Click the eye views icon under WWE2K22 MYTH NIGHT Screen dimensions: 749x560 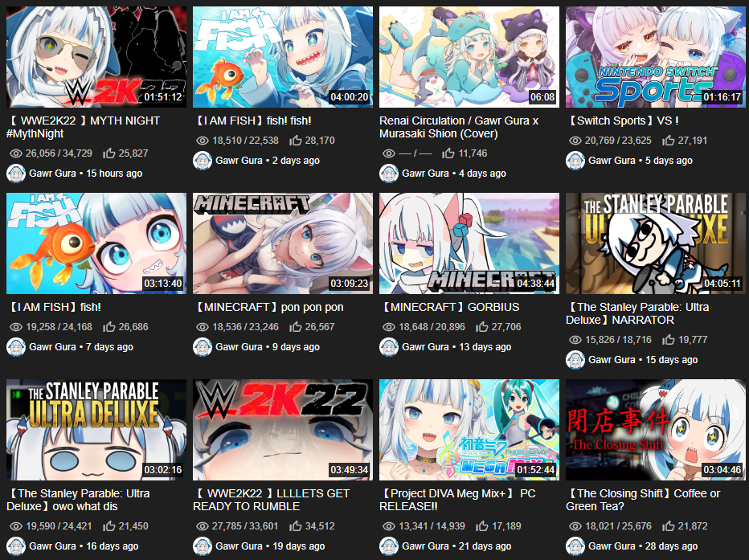coord(16,153)
